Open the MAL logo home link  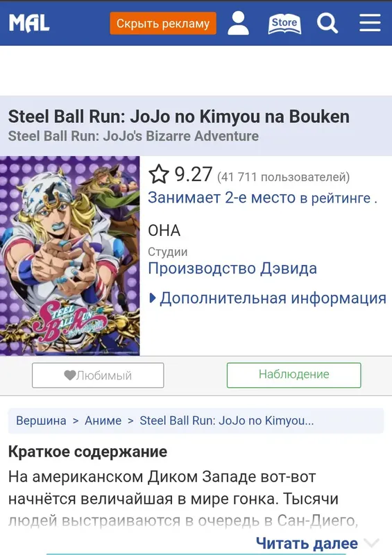pos(29,24)
